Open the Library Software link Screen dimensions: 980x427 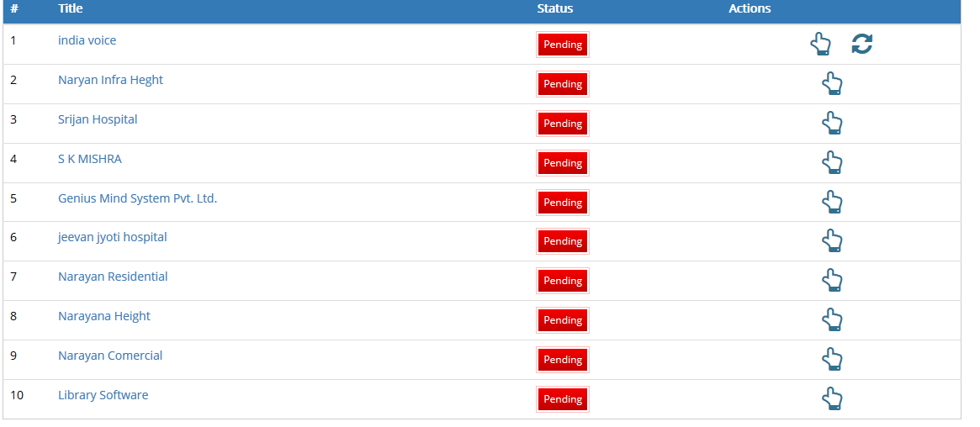click(x=103, y=395)
